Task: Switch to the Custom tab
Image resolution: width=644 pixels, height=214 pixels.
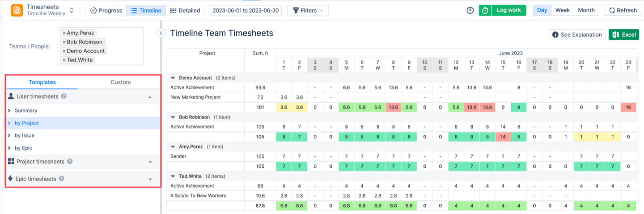Action: coord(120,82)
